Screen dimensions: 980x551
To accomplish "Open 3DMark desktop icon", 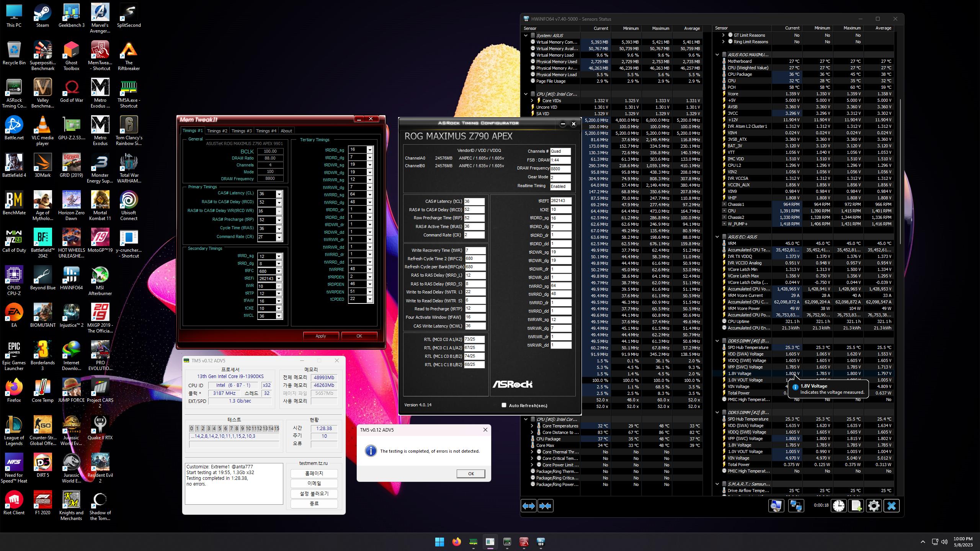I will coord(42,165).
